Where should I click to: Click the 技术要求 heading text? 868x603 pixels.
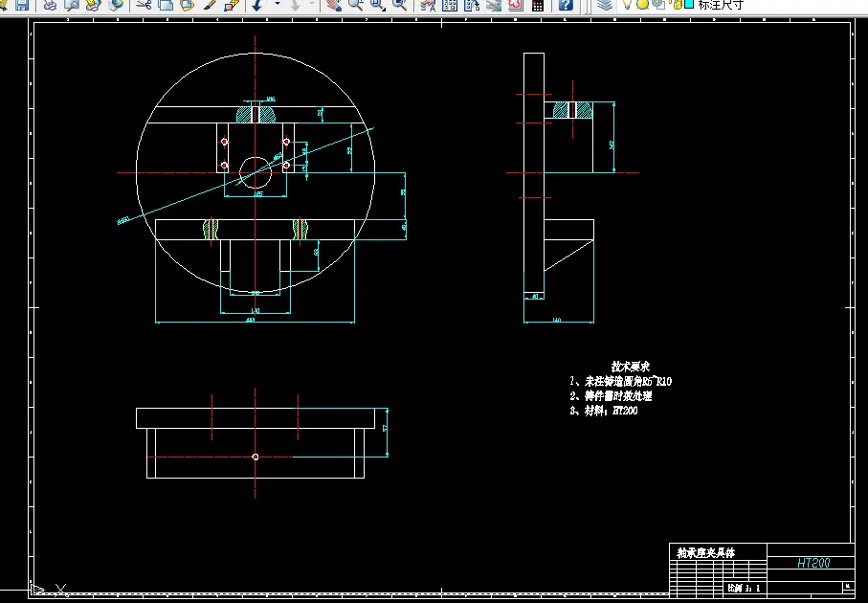pyautogui.click(x=631, y=366)
